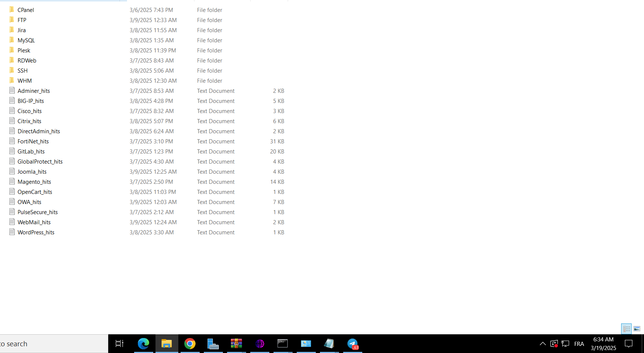Open WinRAR from the taskbar
This screenshot has height=353, width=644.
[236, 344]
